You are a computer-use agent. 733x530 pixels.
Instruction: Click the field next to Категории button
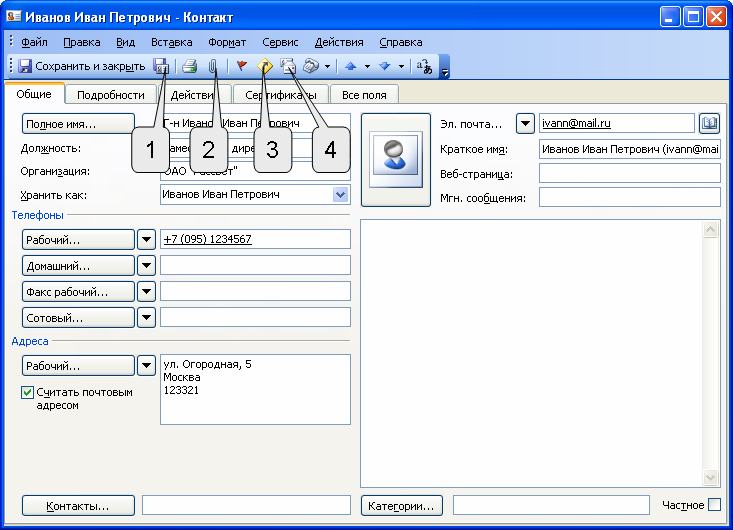tap(551, 505)
